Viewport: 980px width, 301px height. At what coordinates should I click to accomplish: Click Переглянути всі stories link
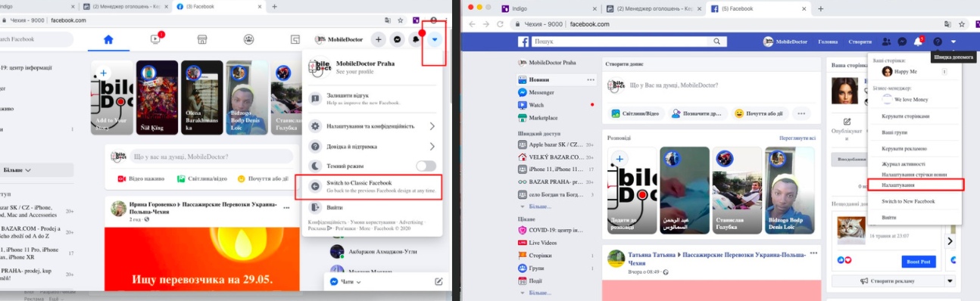[797, 138]
